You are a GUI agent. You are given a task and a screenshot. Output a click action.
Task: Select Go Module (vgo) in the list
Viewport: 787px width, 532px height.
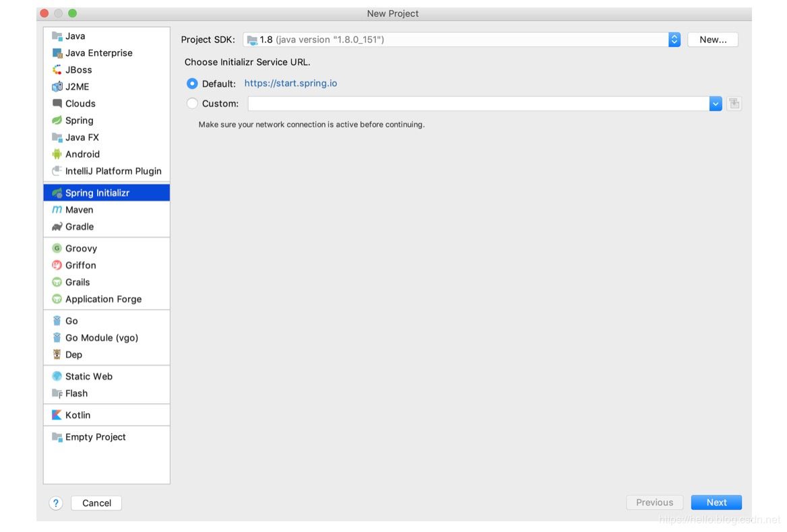click(101, 338)
